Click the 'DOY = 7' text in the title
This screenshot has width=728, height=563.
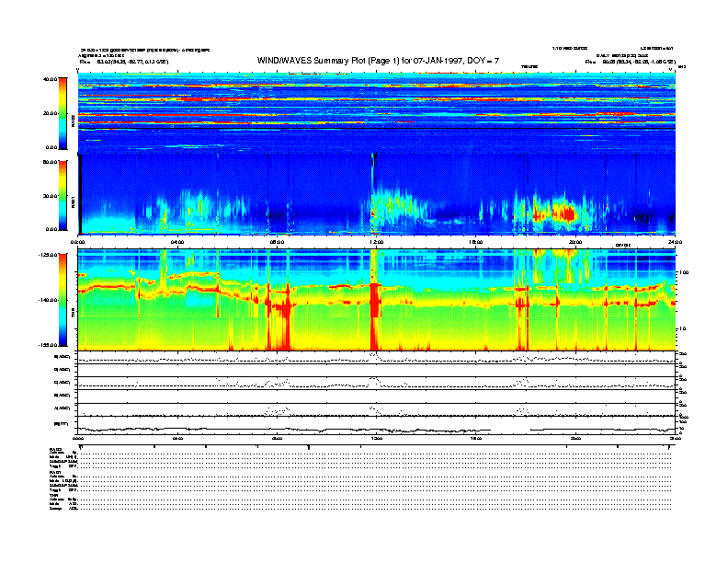(483, 61)
